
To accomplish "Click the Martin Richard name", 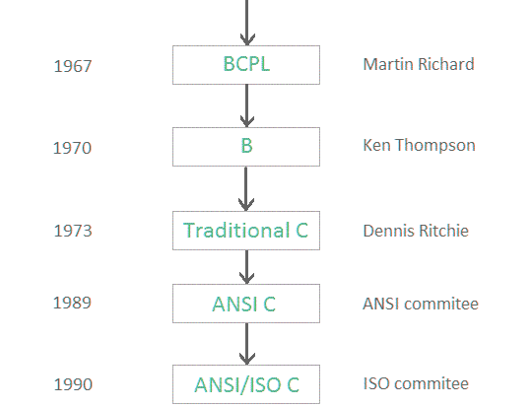I will tap(419, 64).
